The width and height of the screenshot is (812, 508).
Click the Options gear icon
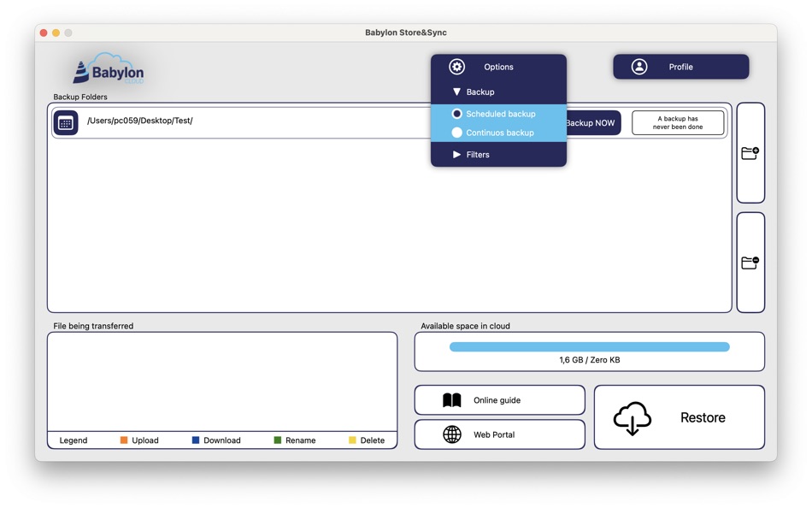(x=456, y=67)
